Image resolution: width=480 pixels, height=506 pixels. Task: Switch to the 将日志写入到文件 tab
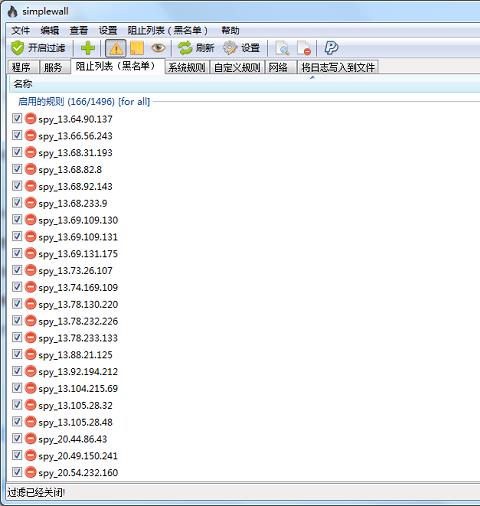[x=338, y=67]
